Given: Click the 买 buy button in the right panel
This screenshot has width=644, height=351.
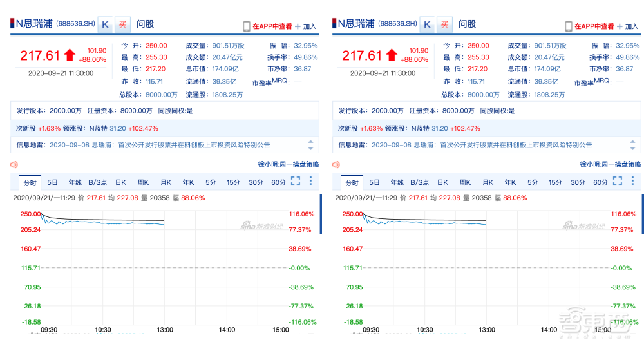Looking at the screenshot, I should point(444,24).
